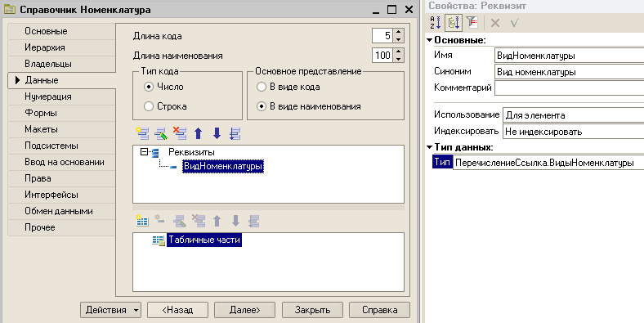Collapse the Реквизиты tree node

tap(144, 152)
